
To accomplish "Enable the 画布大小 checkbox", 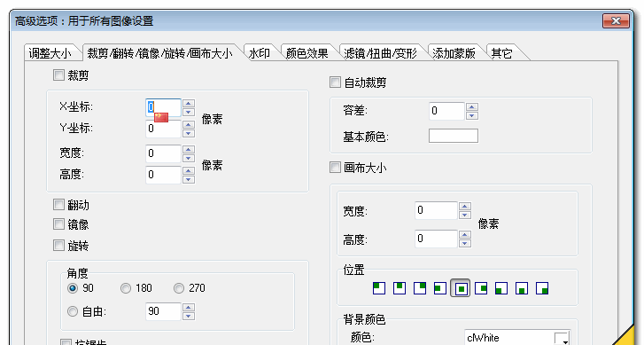I will point(335,168).
